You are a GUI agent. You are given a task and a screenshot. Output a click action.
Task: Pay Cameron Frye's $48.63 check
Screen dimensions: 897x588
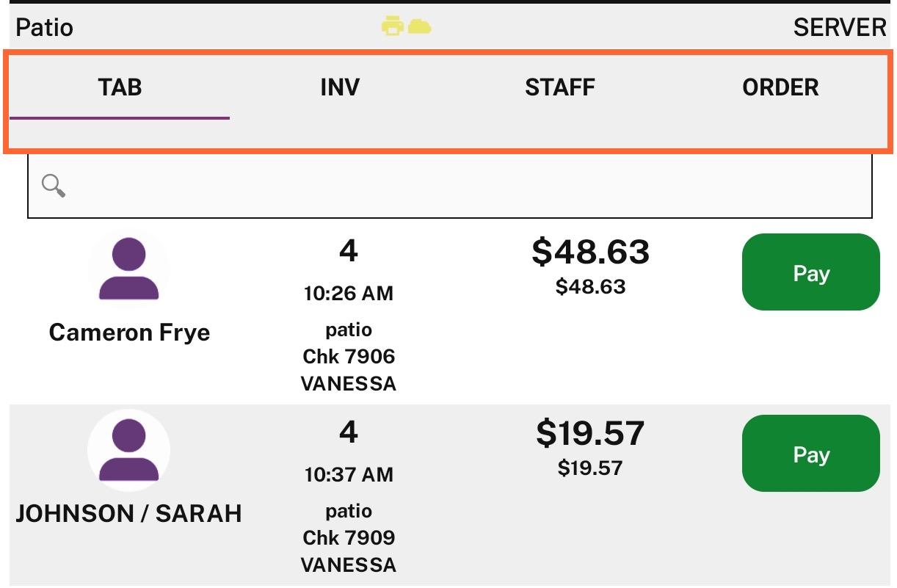click(x=811, y=272)
